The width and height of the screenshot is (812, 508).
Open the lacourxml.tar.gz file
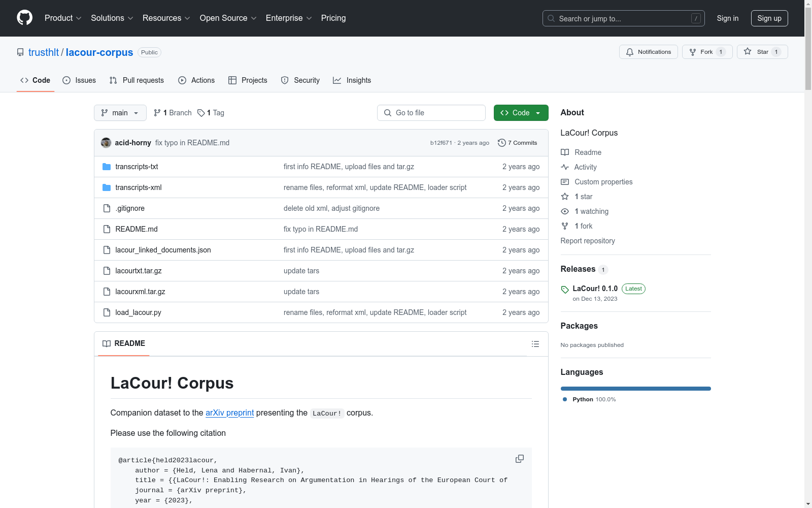point(140,292)
